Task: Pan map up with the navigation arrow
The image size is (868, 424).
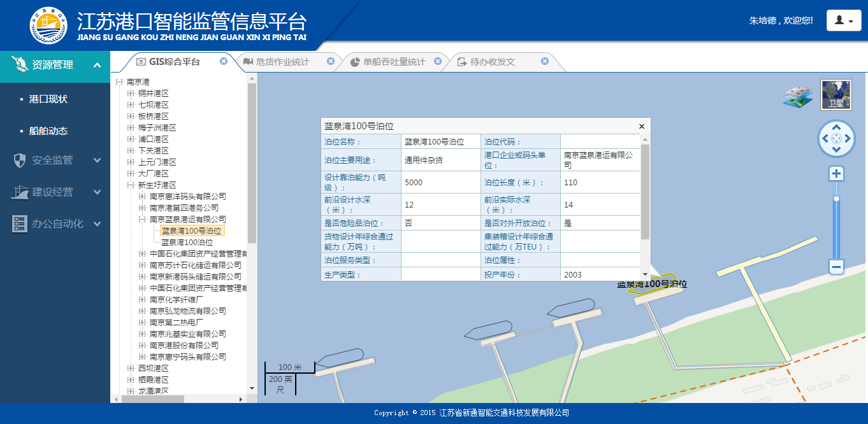Action: pyautogui.click(x=837, y=128)
